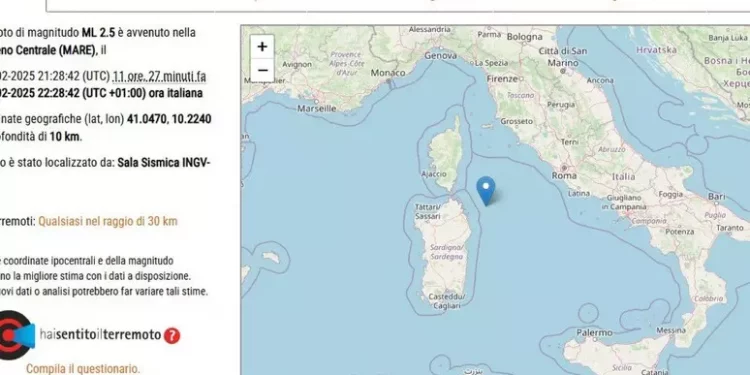Click the Potenza label on map
The width and height of the screenshot is (750, 375).
point(679,232)
